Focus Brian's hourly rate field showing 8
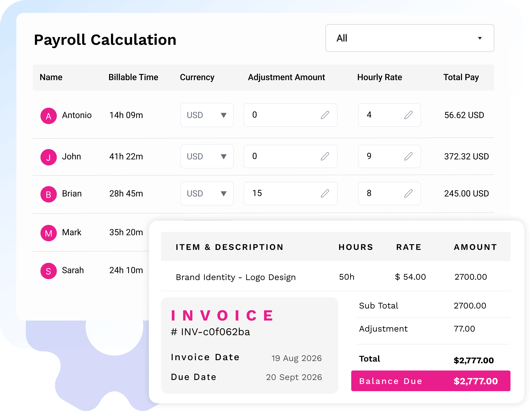The image size is (532, 411). coord(389,193)
